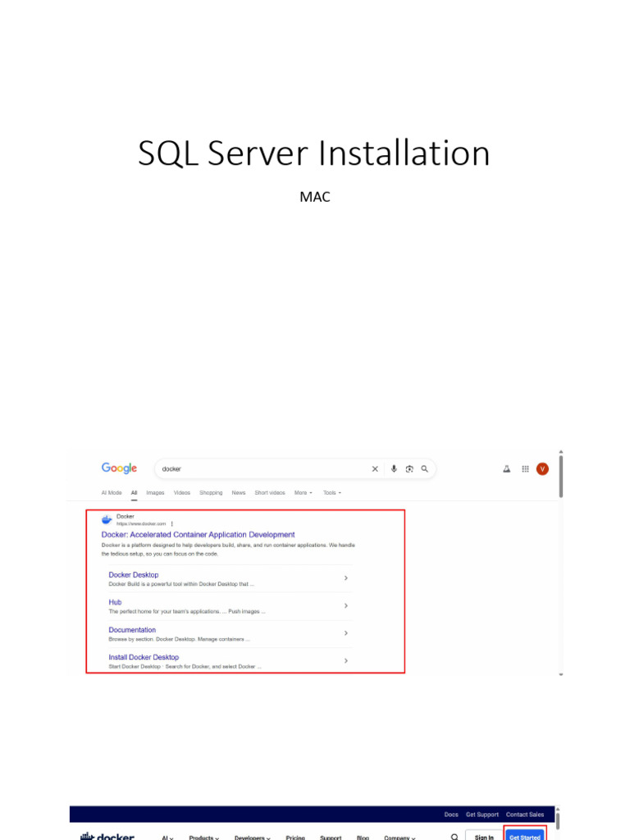Screen dimensions: 630x840
Task: Open the Developers menu on Docker navbar
Action: [x=253, y=838]
